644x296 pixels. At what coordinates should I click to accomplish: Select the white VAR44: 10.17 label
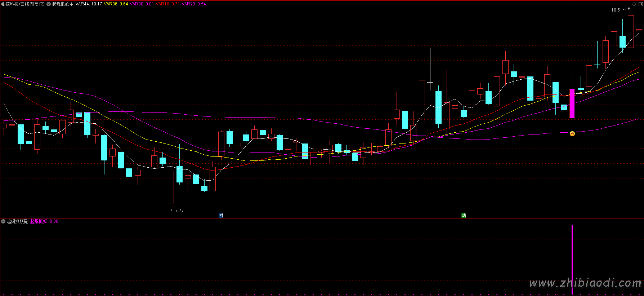click(89, 4)
